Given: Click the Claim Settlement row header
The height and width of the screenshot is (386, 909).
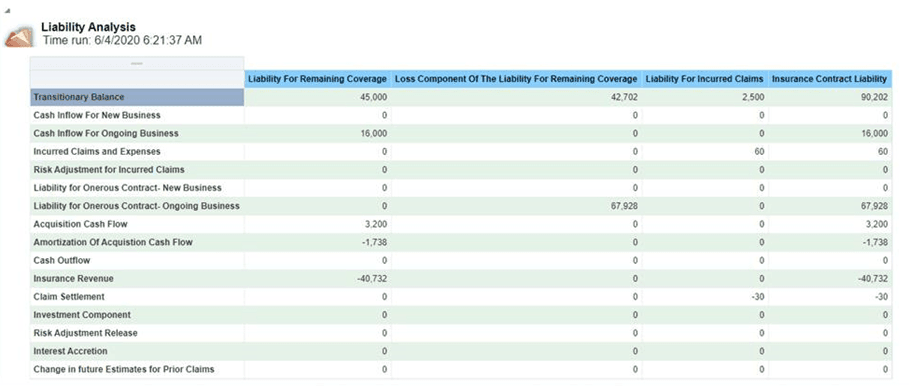Looking at the screenshot, I should click(x=137, y=297).
